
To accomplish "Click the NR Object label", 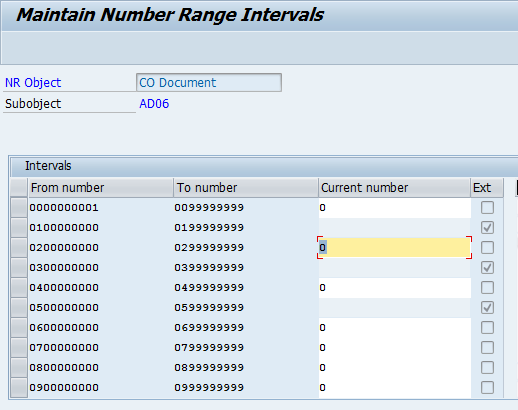I will pos(33,83).
